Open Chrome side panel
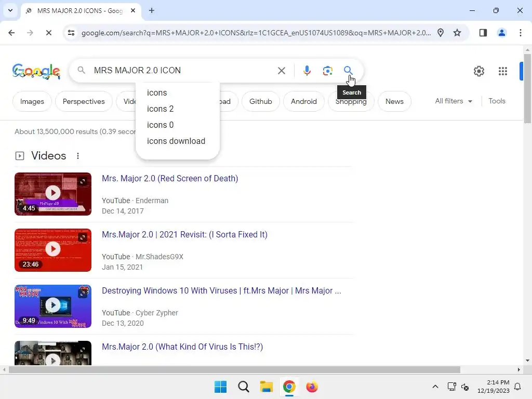This screenshot has height=399, width=532. point(483,33)
